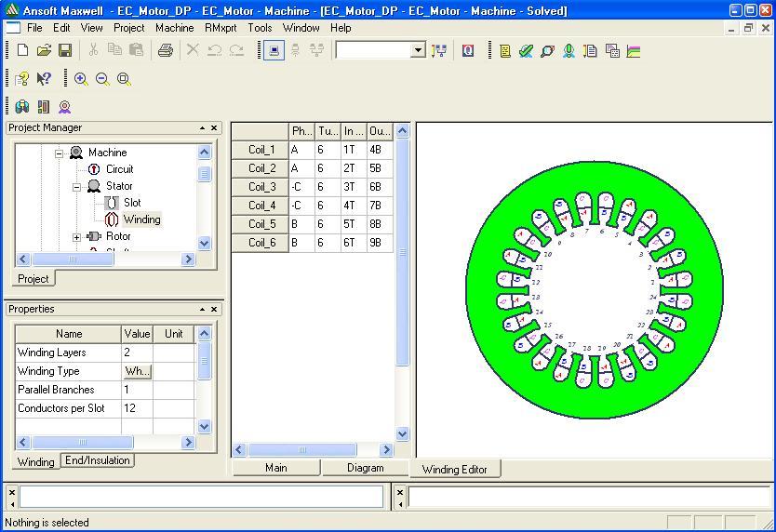Click the project tree horizontal scrollbar
This screenshot has height=532, width=776.
point(73,259)
